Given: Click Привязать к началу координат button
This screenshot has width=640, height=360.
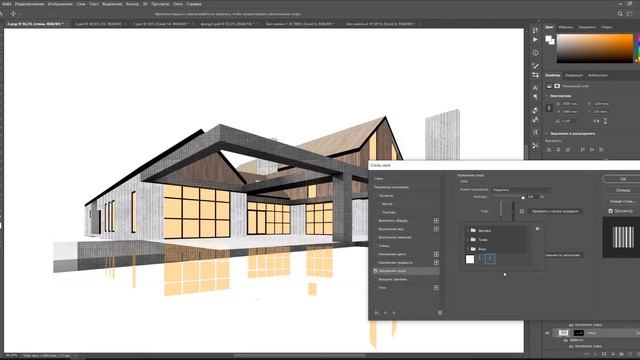Looking at the screenshot, I should (x=555, y=211).
